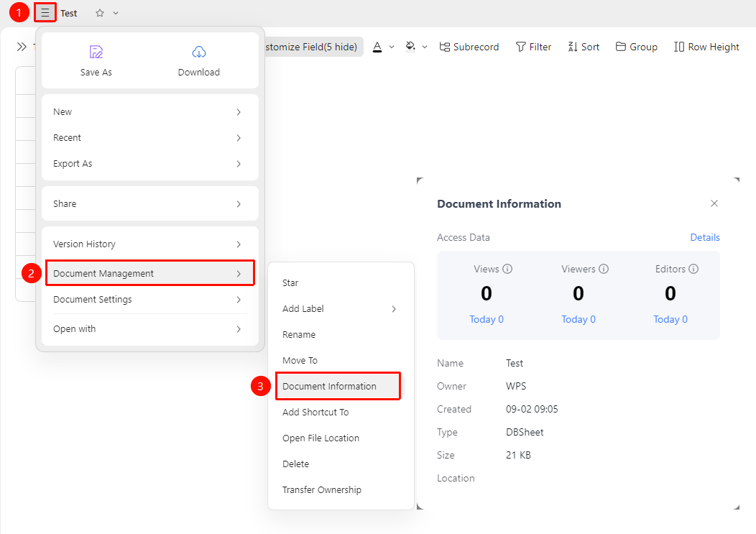Screen dimensions: 756x534
Task: Open the Filter tool
Action: (533, 47)
